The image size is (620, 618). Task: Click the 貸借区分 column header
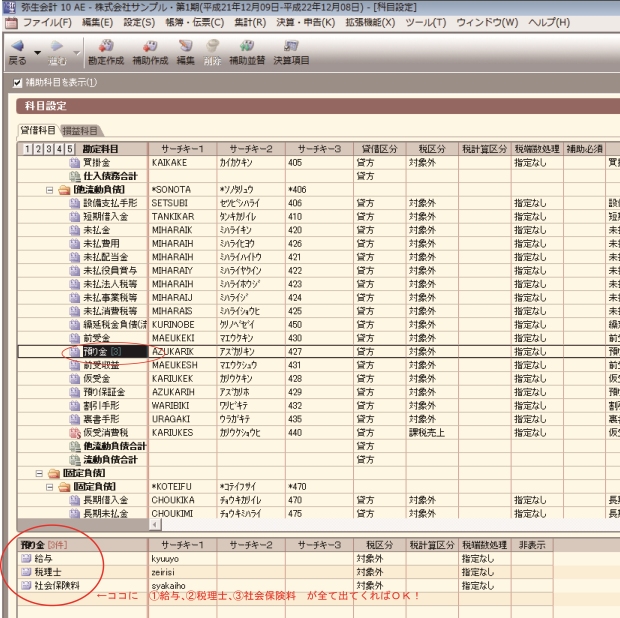point(380,149)
